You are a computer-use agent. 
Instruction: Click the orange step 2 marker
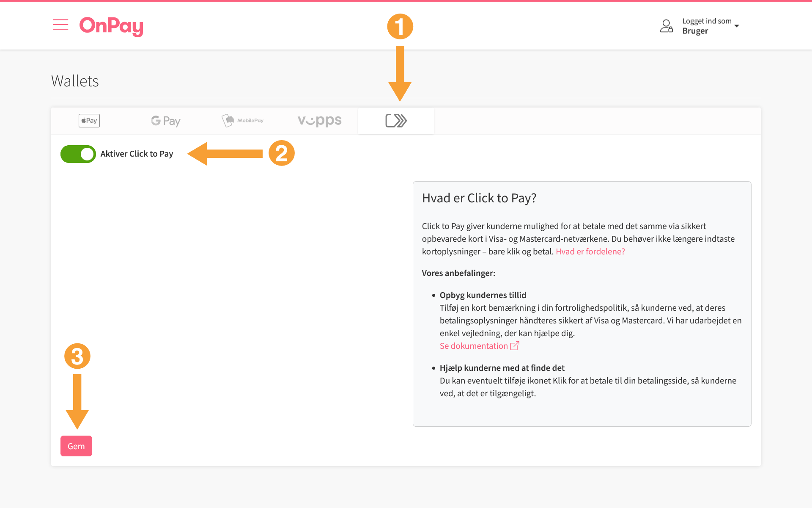point(282,153)
